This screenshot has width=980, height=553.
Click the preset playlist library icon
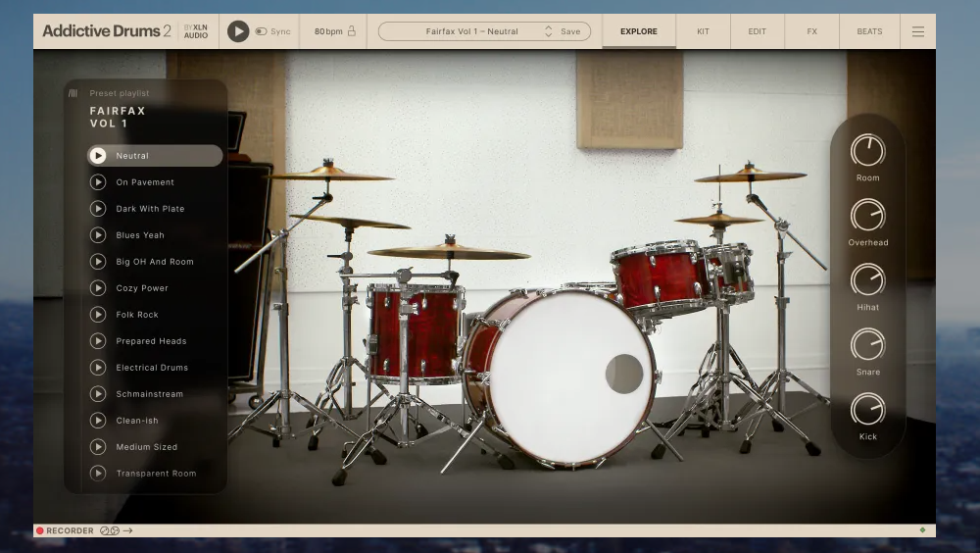[73, 93]
